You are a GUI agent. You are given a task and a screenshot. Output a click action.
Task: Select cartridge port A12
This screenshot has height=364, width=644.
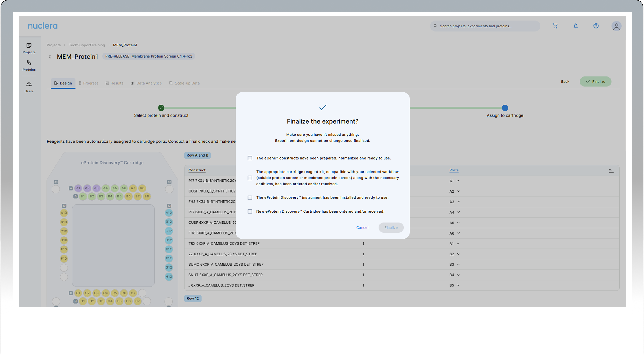point(169,213)
